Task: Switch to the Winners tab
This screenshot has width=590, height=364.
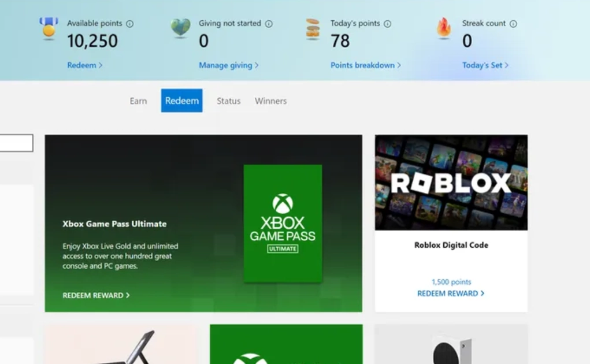Action: pos(270,101)
